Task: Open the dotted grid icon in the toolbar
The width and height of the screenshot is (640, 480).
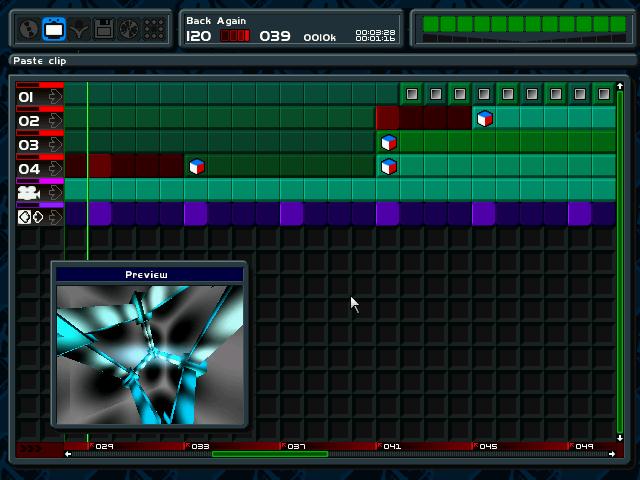Action: pos(152,30)
